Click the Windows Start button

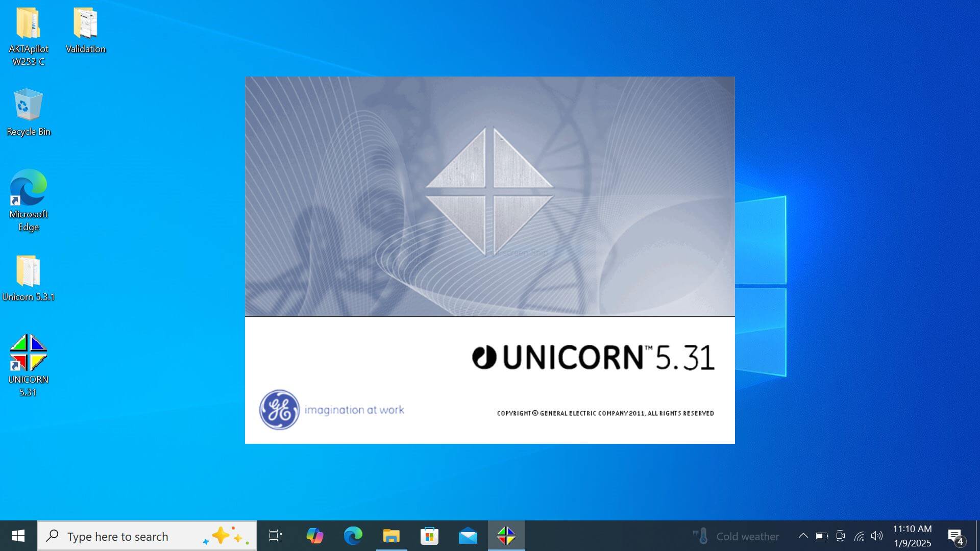[x=18, y=536]
